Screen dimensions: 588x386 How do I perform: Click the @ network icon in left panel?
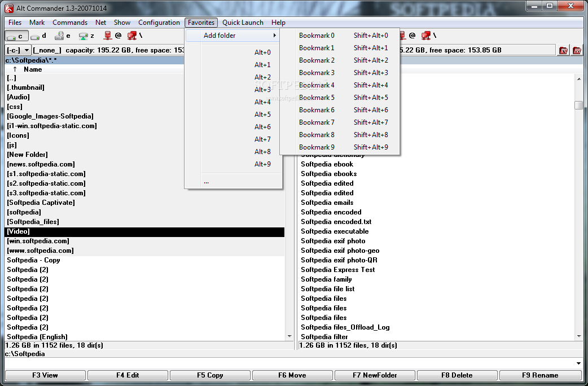point(112,36)
